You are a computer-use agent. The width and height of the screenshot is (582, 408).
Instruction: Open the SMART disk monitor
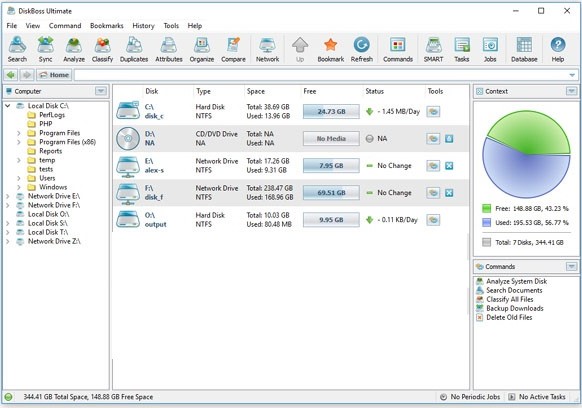click(x=434, y=49)
